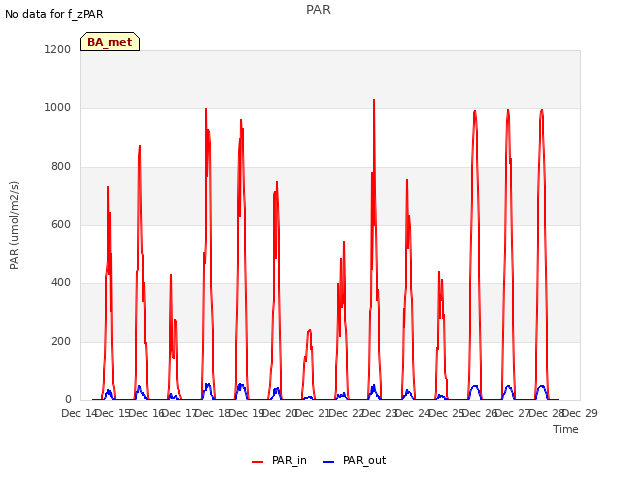The height and width of the screenshot is (480, 640).
Task: Toggle the PAR_in legend entry
Action: 280,460
